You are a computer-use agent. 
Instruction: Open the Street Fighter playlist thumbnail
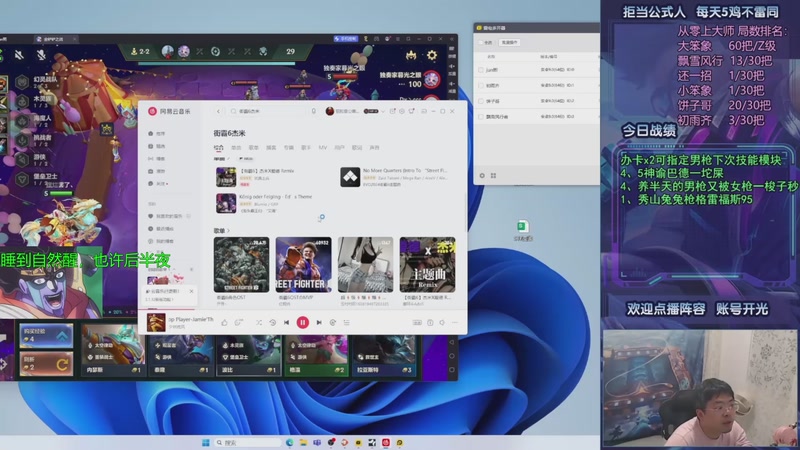(304, 265)
